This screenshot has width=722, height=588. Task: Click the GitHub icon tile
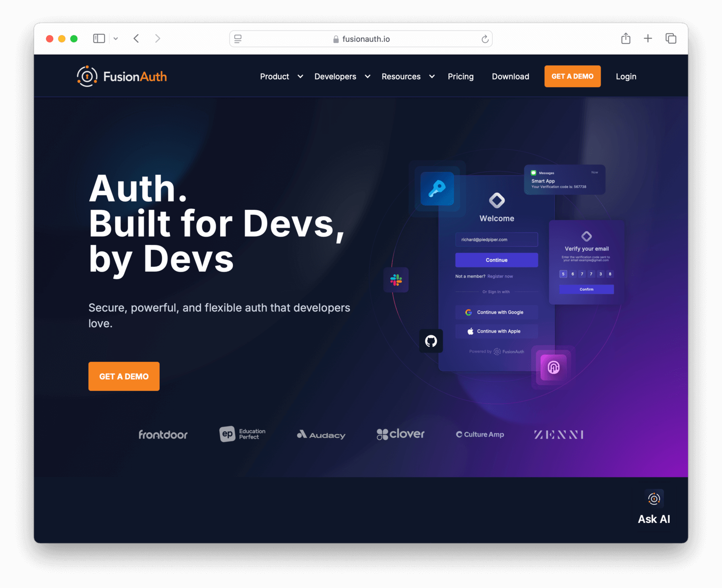[431, 341]
